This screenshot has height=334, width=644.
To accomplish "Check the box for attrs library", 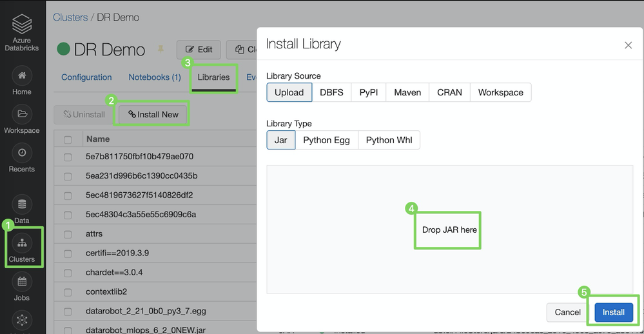I will pyautogui.click(x=68, y=235).
